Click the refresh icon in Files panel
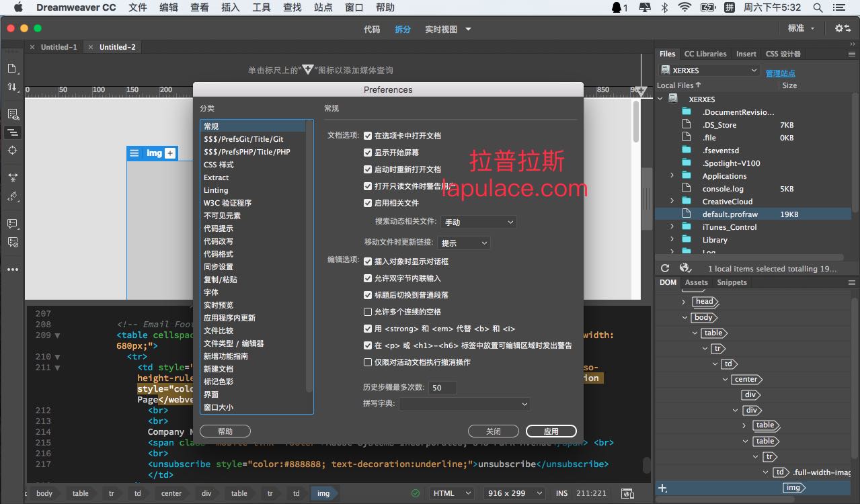Image resolution: width=860 pixels, height=504 pixels. [665, 268]
